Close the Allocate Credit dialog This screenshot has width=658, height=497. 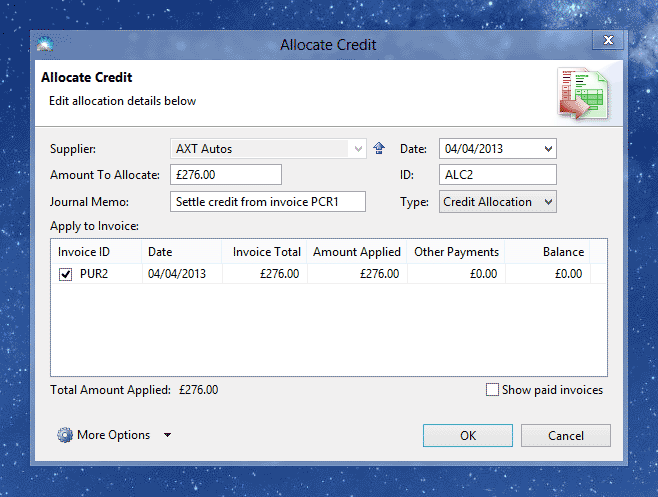tap(606, 41)
